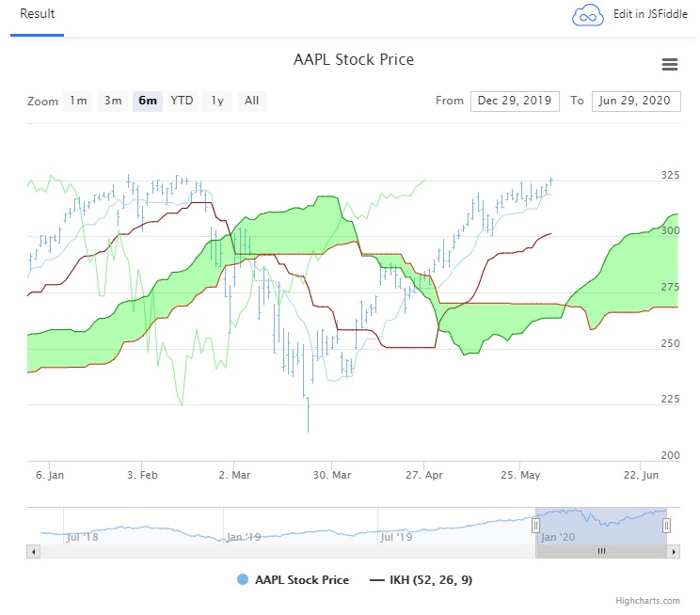This screenshot has width=700, height=615.
Task: Click Jan '20 label in the navigator
Action: [x=558, y=537]
